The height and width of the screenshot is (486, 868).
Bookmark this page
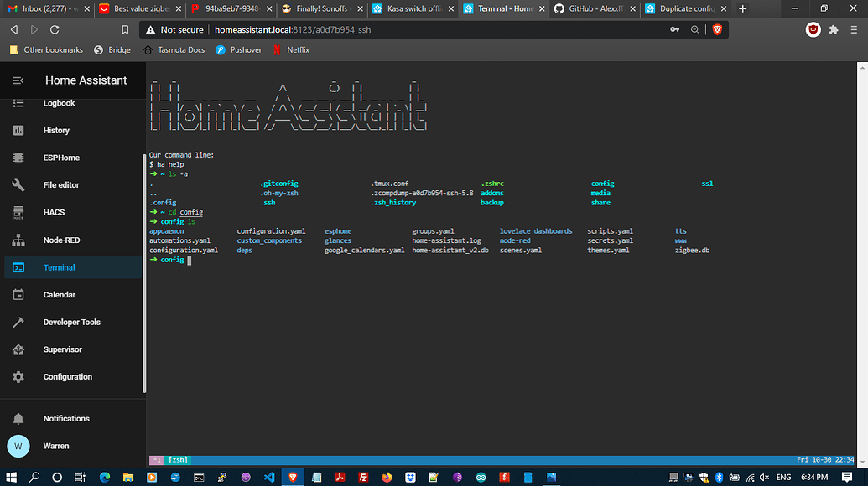point(125,30)
